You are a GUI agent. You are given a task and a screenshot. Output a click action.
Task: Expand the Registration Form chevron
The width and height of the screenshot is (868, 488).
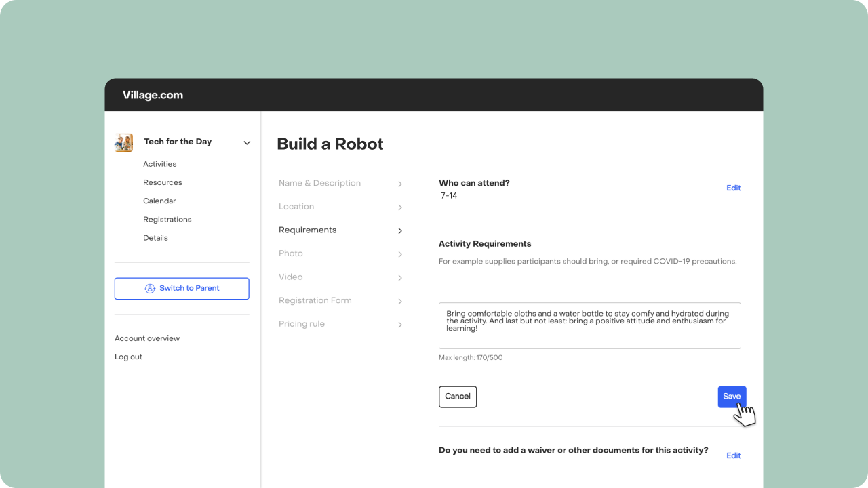(x=400, y=301)
